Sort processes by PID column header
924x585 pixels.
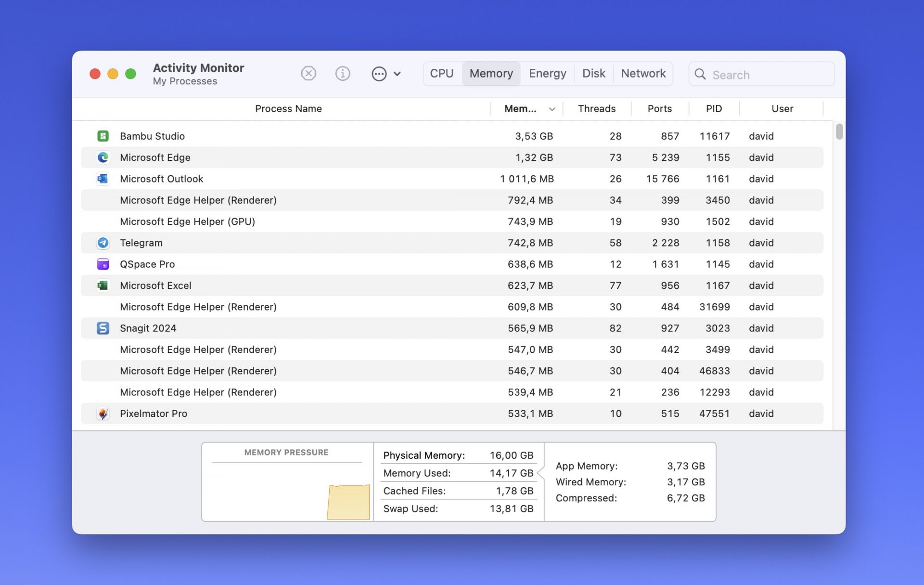714,109
